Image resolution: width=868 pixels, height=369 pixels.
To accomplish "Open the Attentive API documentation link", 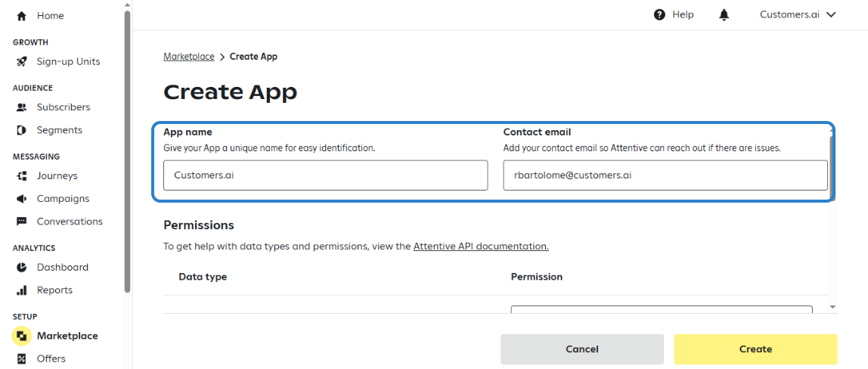I will tap(481, 247).
